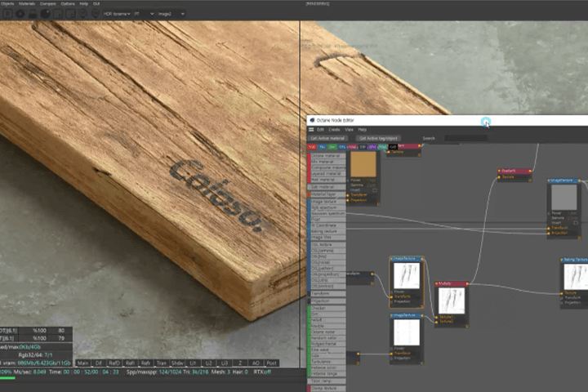Open the Edit menu in Node Editor
Image resolution: width=588 pixels, height=392 pixels.
pyautogui.click(x=320, y=130)
